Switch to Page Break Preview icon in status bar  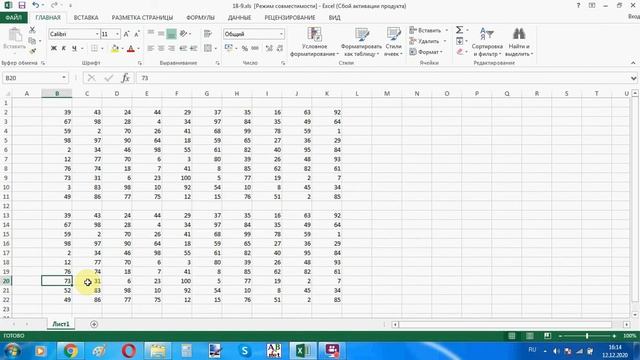[547, 336]
